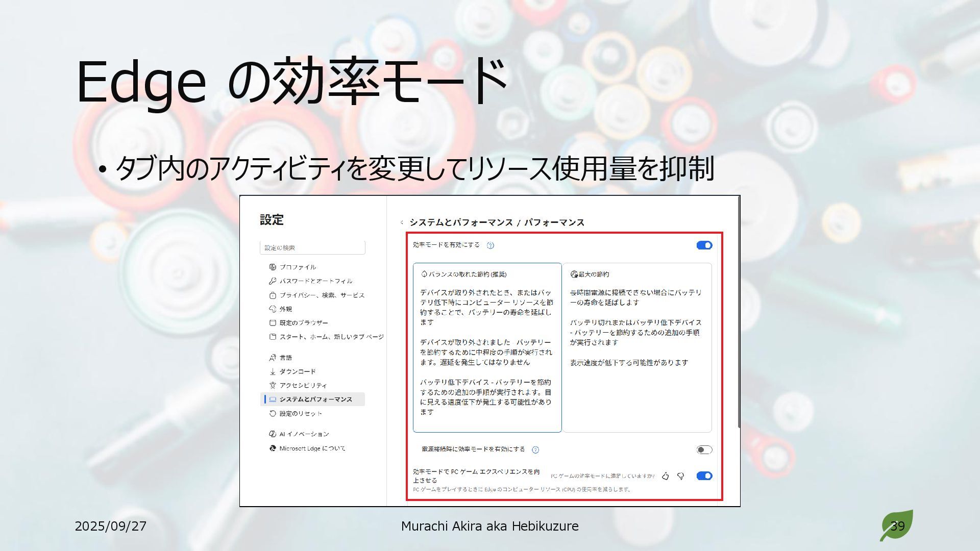Viewport: 980px width, 551px height.
Task: Click the Edge logo icon beside Microsoft Edge について
Action: [x=273, y=448]
